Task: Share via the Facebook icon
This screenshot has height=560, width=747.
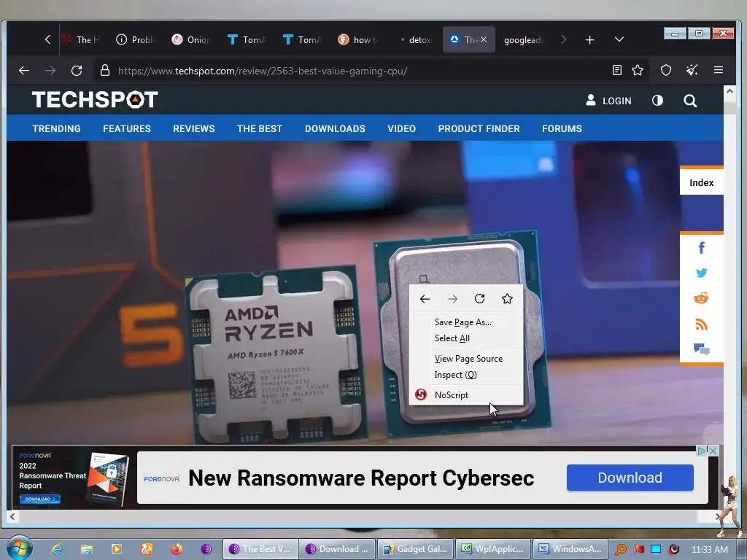Action: pos(701,248)
